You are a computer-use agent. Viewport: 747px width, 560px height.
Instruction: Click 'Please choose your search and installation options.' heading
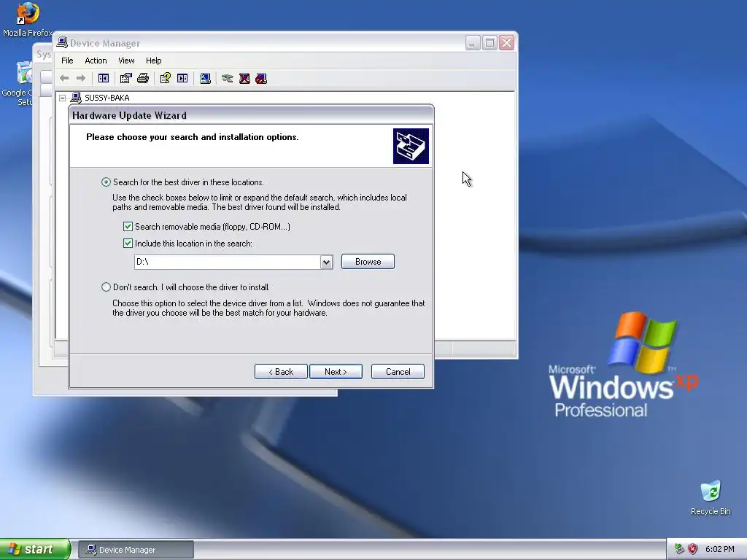(193, 137)
